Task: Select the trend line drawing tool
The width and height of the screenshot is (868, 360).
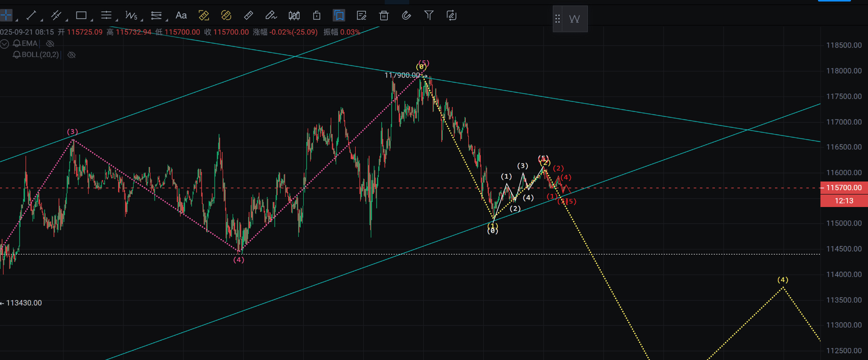Action: (31, 15)
